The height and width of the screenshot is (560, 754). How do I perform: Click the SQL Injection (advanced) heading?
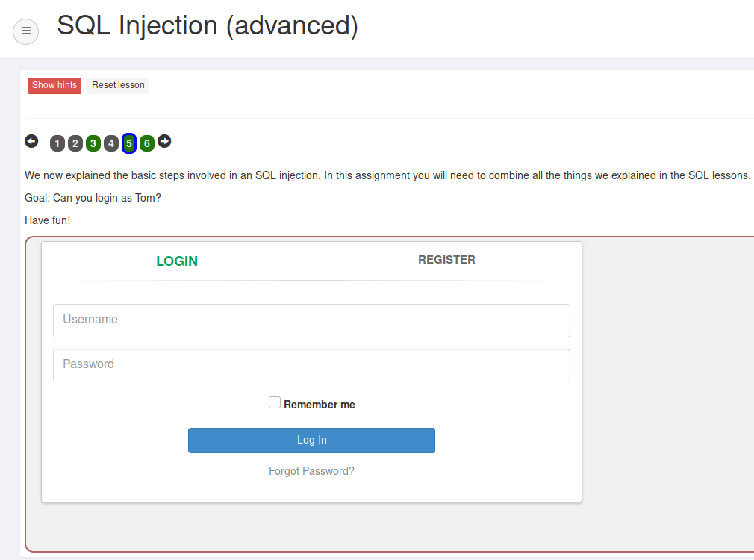(207, 25)
